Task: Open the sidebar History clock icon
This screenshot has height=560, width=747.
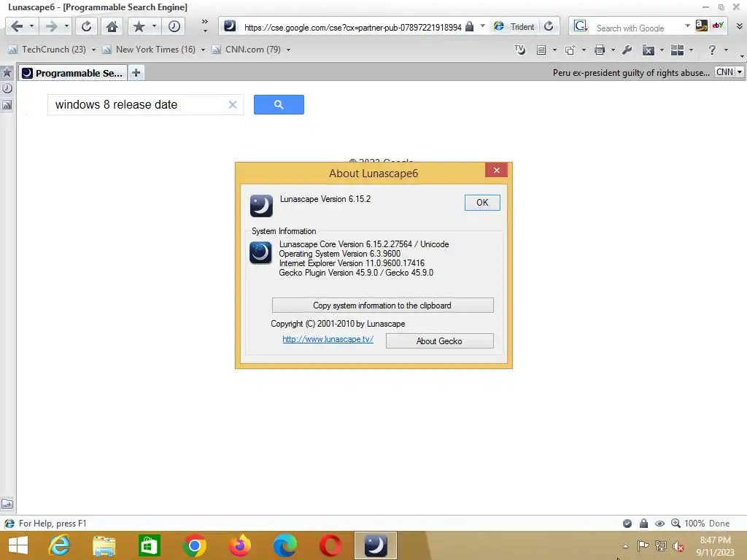Action: pyautogui.click(x=7, y=88)
